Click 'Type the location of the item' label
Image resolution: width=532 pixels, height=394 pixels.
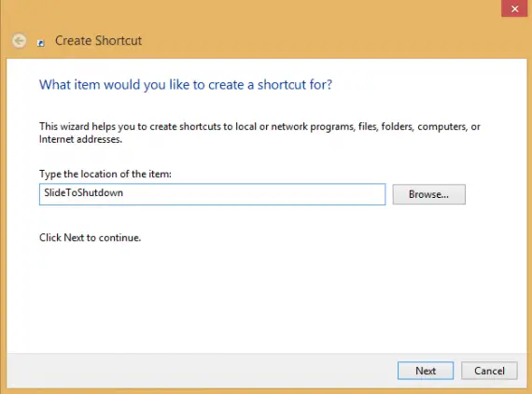click(105, 174)
